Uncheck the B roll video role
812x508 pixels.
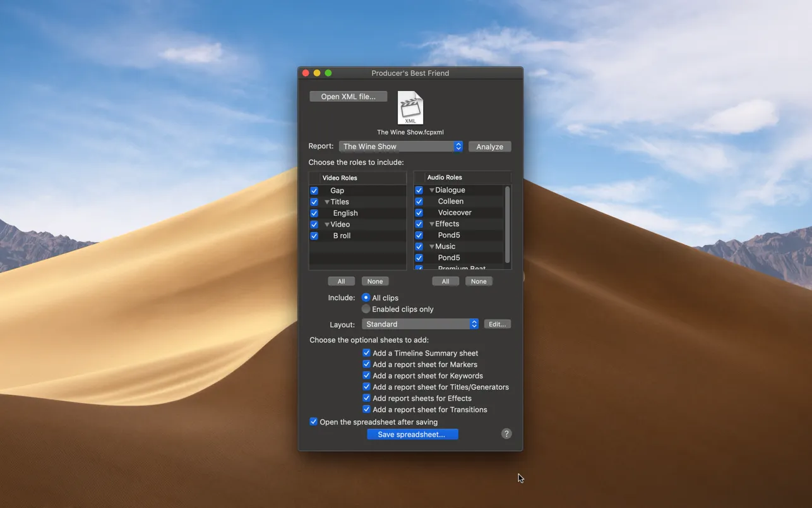[314, 235]
